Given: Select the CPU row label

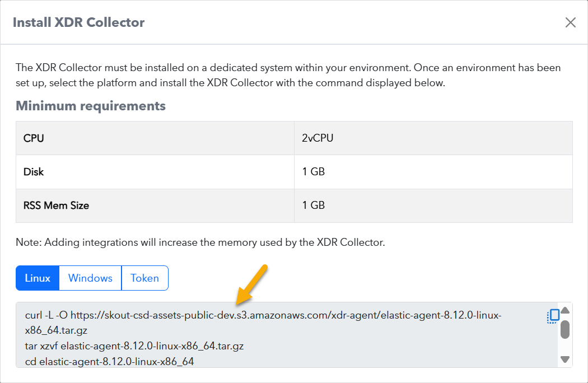Looking at the screenshot, I should click(x=35, y=138).
